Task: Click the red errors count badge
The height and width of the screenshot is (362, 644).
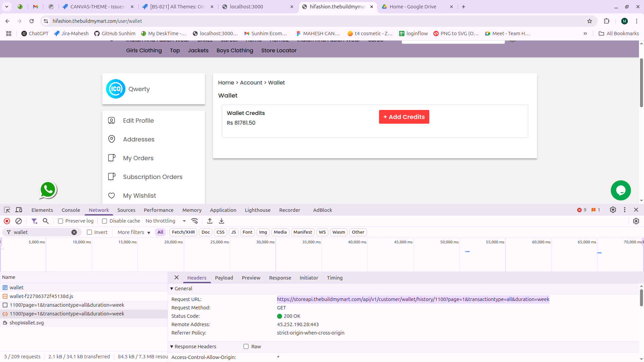Action: [582, 210]
